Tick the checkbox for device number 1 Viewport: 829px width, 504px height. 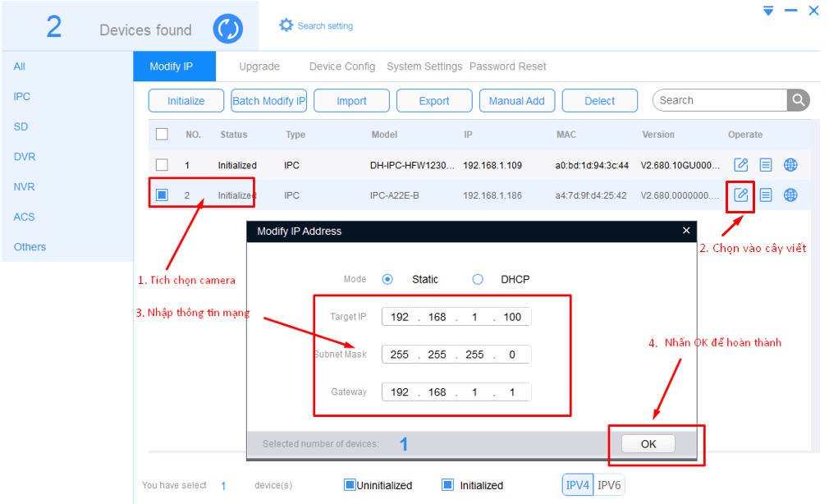point(162,165)
